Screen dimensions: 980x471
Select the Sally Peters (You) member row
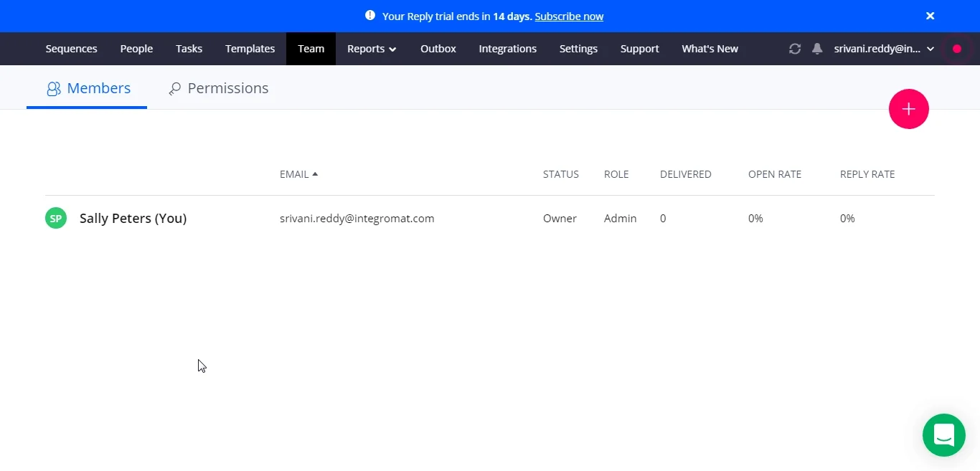click(489, 218)
